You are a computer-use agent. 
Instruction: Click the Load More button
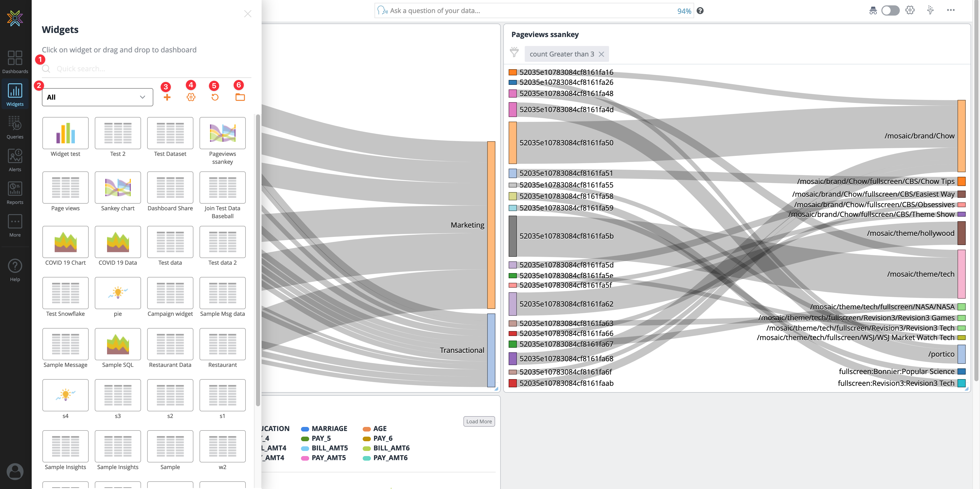click(x=479, y=422)
